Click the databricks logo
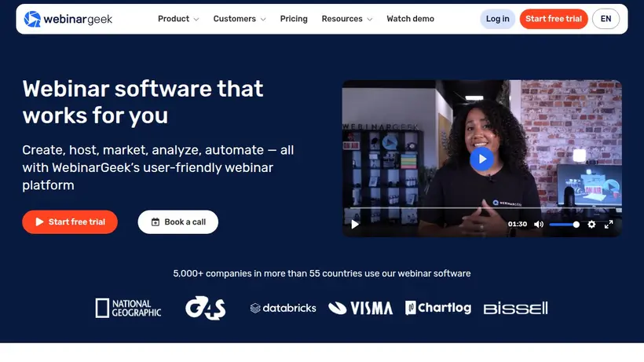This screenshot has width=644, height=362. pos(283,308)
